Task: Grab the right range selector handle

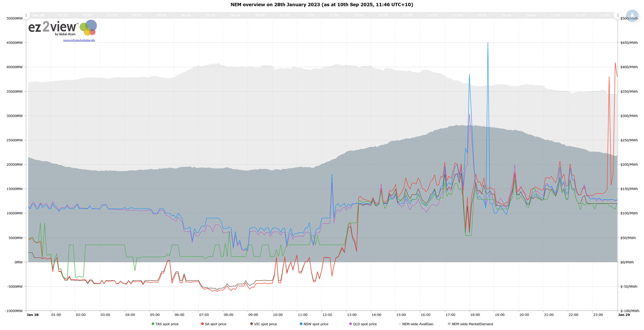Action: point(618,15)
